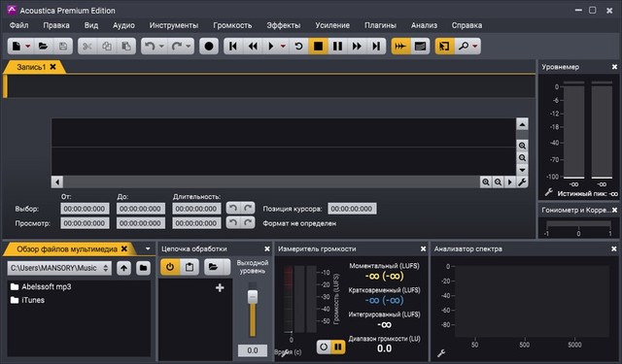Click the Позиция курсора time field
This screenshot has width=622, height=364.
coord(352,209)
